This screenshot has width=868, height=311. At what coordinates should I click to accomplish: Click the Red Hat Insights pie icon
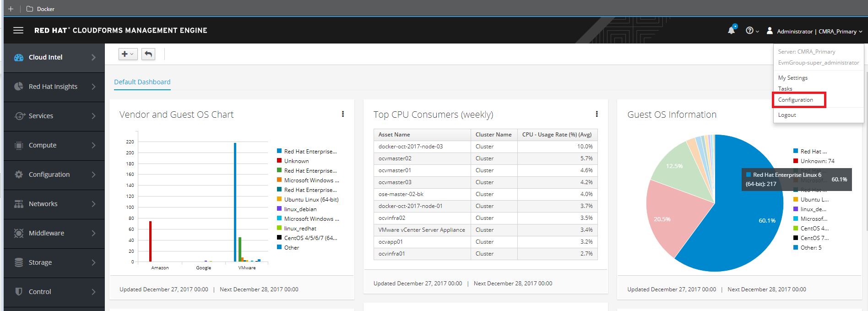[x=19, y=87]
